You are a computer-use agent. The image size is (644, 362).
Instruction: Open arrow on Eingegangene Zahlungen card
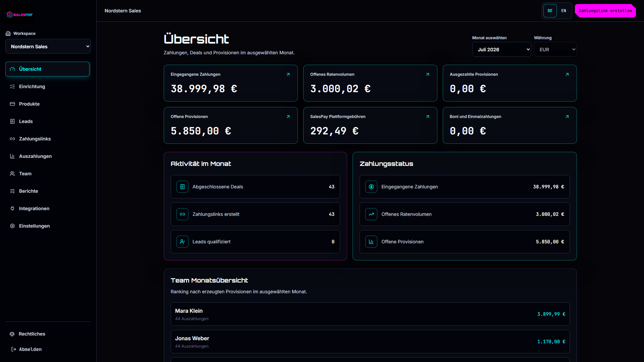coord(288,74)
